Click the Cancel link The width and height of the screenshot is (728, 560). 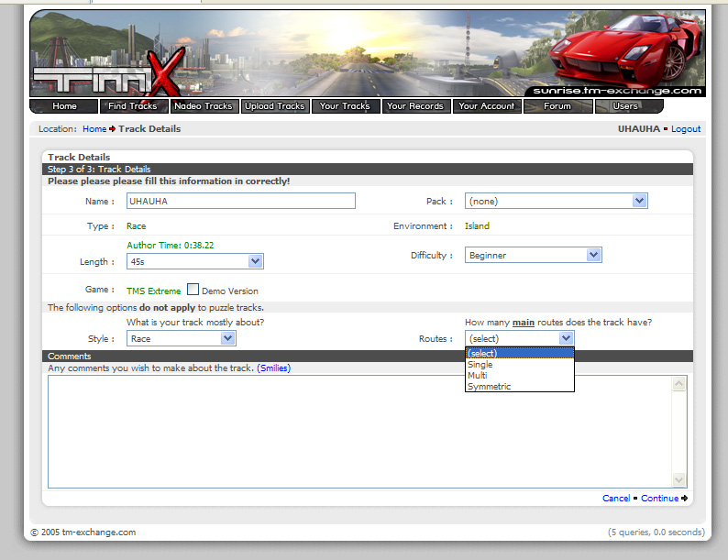615,499
